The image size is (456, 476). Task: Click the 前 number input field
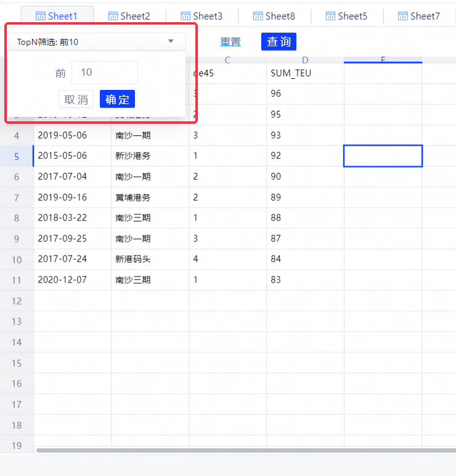pos(104,73)
